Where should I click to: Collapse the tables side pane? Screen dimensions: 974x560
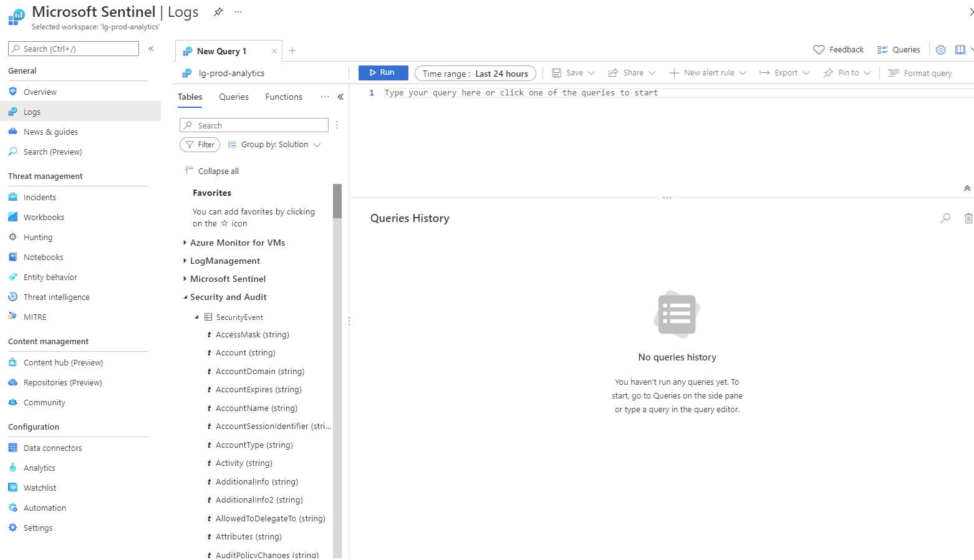point(340,97)
